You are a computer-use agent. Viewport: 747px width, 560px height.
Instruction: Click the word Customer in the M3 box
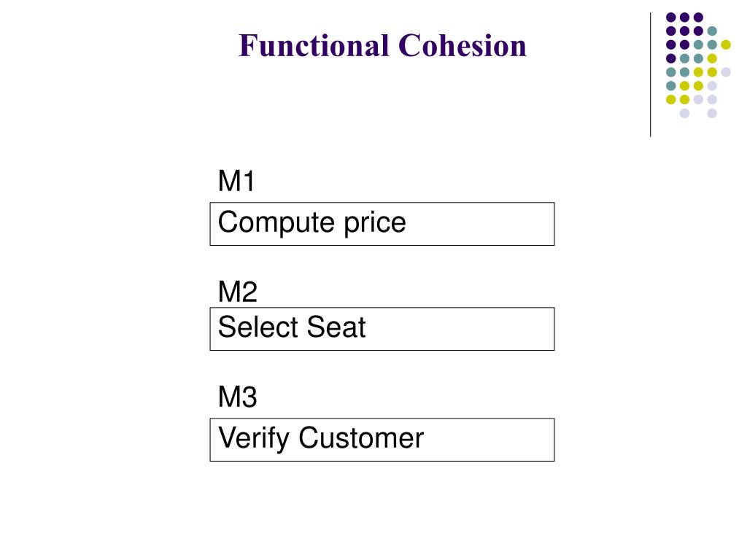(361, 438)
